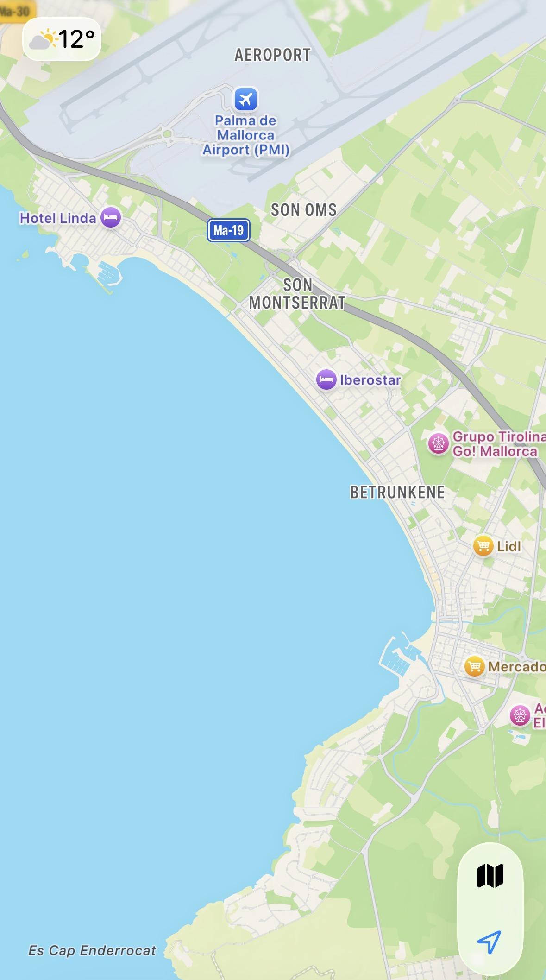Select the Es Cap Enderrocat label
Screen dimensions: 546x980
tap(92, 951)
